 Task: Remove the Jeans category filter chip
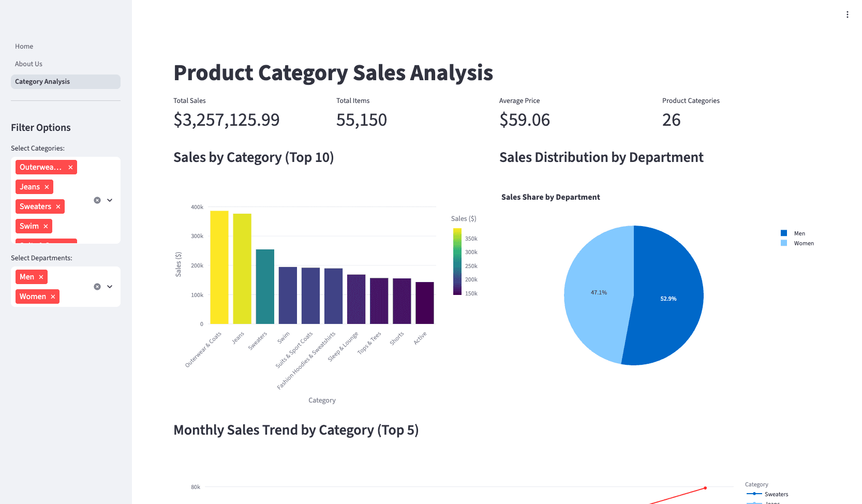coord(47,187)
